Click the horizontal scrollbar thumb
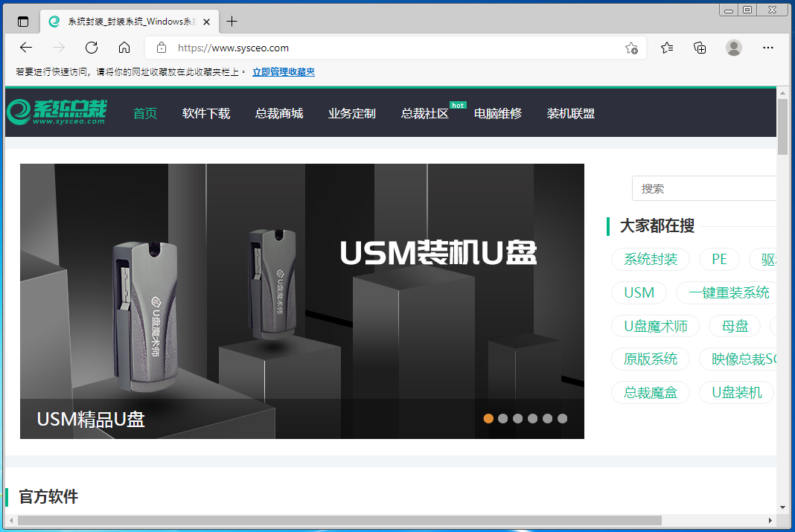Screen dimensions: 795x532 tap(339, 520)
